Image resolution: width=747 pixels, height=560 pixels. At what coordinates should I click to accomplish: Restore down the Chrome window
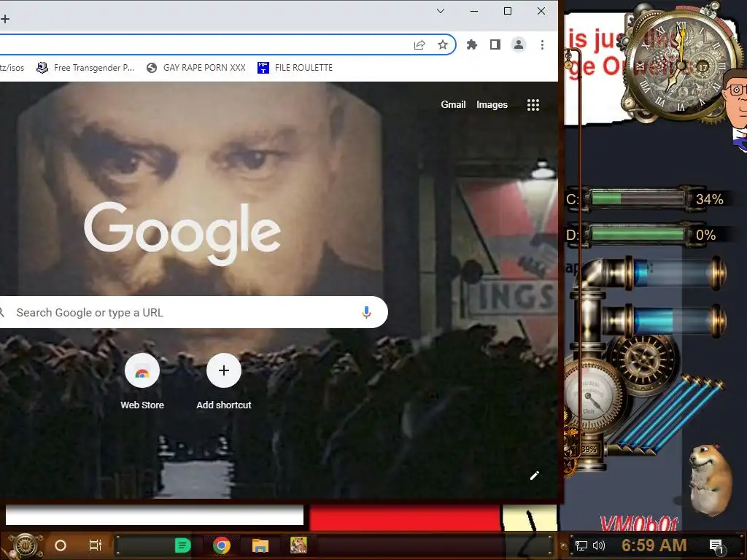[x=508, y=11]
